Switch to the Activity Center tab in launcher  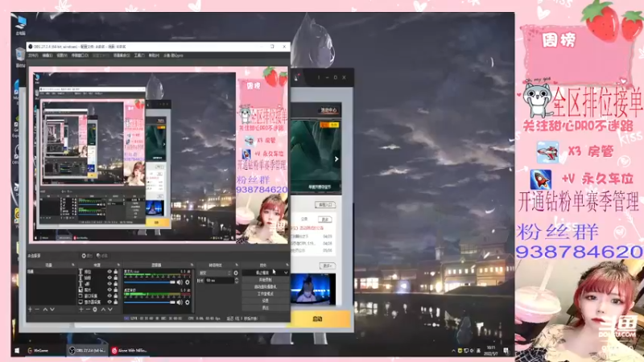(x=328, y=110)
